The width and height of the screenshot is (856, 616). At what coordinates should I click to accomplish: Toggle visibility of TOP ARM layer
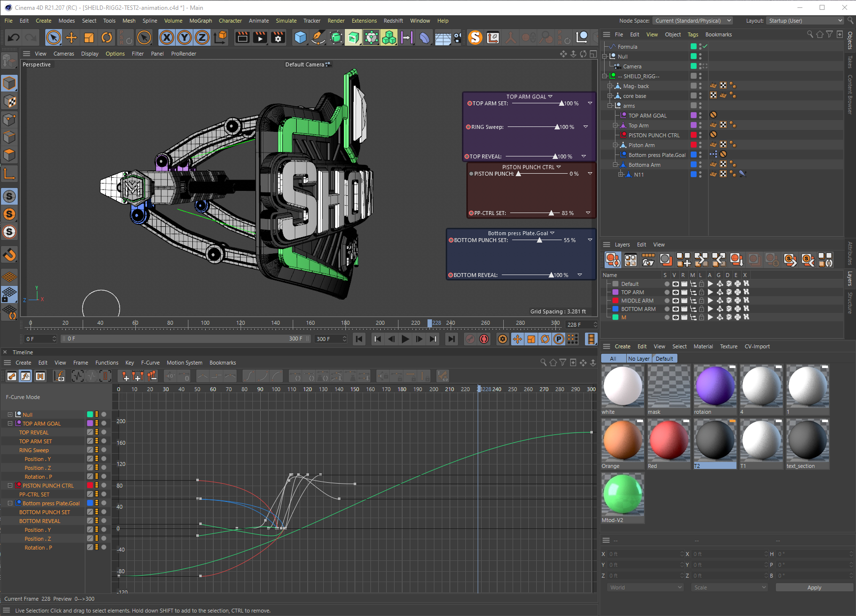(675, 292)
